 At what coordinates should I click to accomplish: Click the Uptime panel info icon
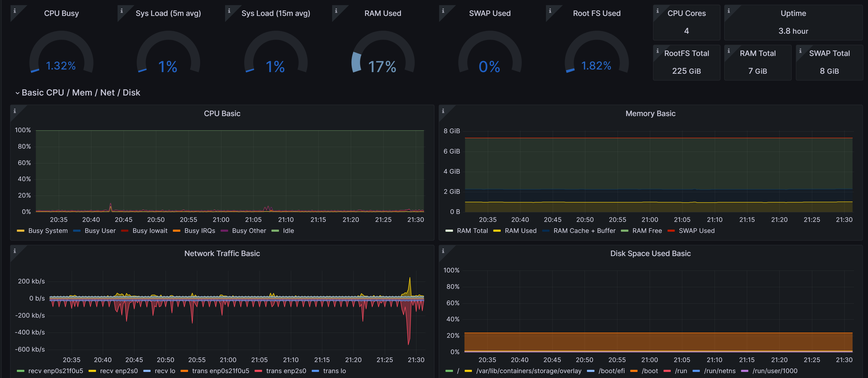tap(728, 11)
